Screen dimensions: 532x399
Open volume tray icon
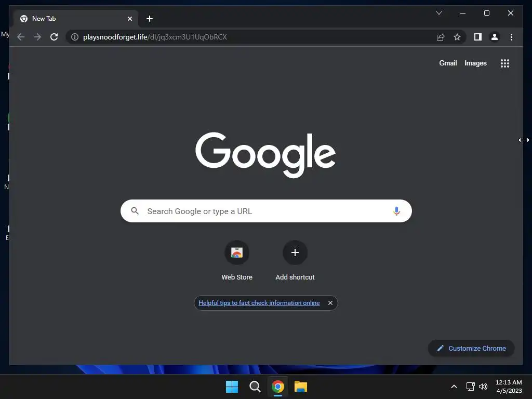[483, 387]
